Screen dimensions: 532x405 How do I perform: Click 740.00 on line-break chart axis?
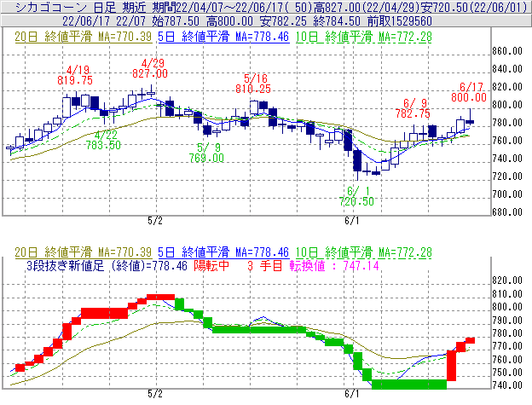[507, 385]
